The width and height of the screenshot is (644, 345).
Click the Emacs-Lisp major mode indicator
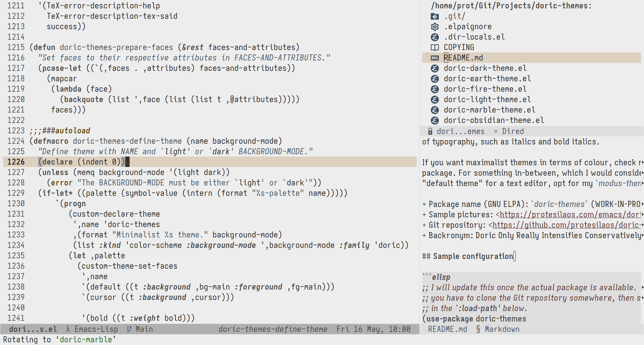click(x=96, y=329)
